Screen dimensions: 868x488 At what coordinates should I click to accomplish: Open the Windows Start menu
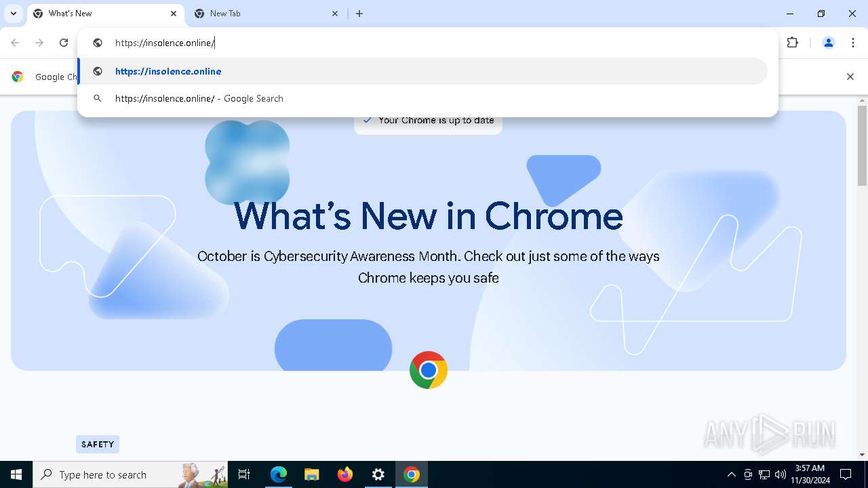click(x=16, y=474)
